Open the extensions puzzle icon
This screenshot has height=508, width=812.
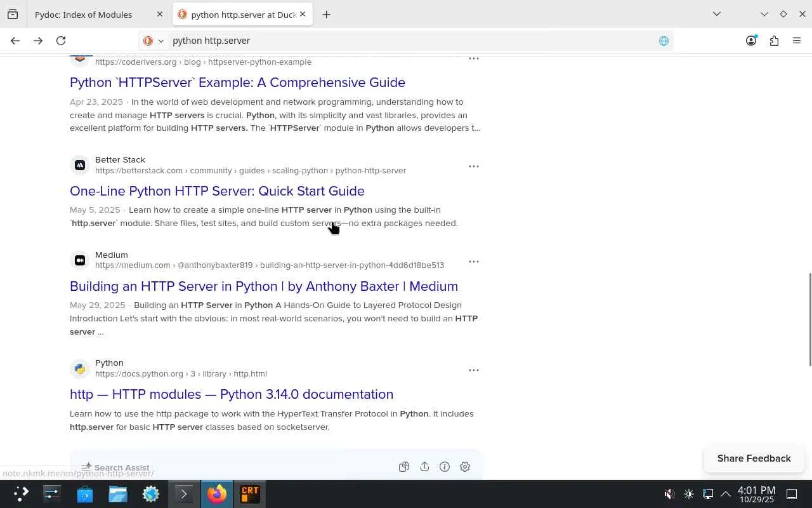click(774, 41)
